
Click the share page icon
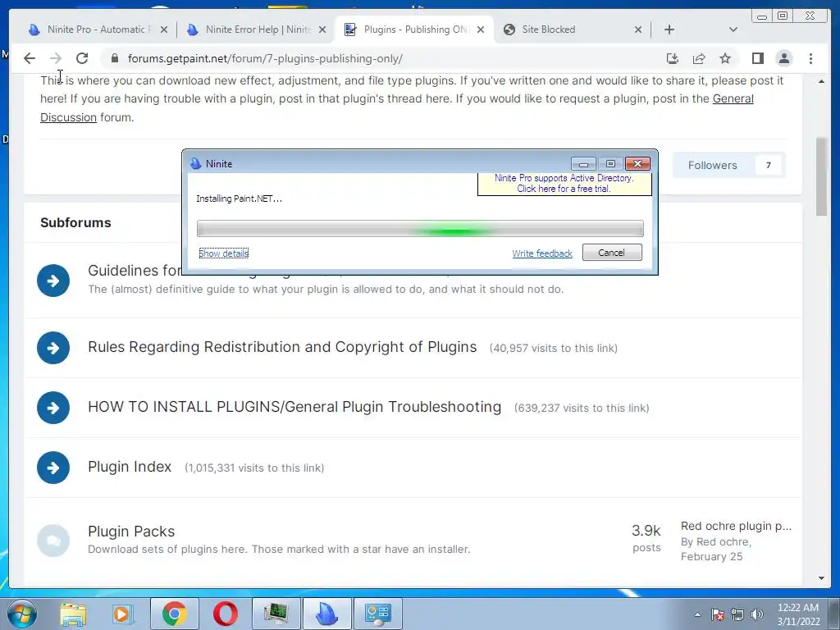tap(699, 58)
